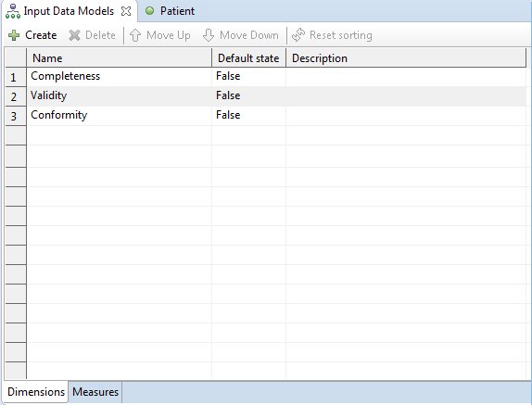Toggle the Default state of Completeness

(249, 76)
